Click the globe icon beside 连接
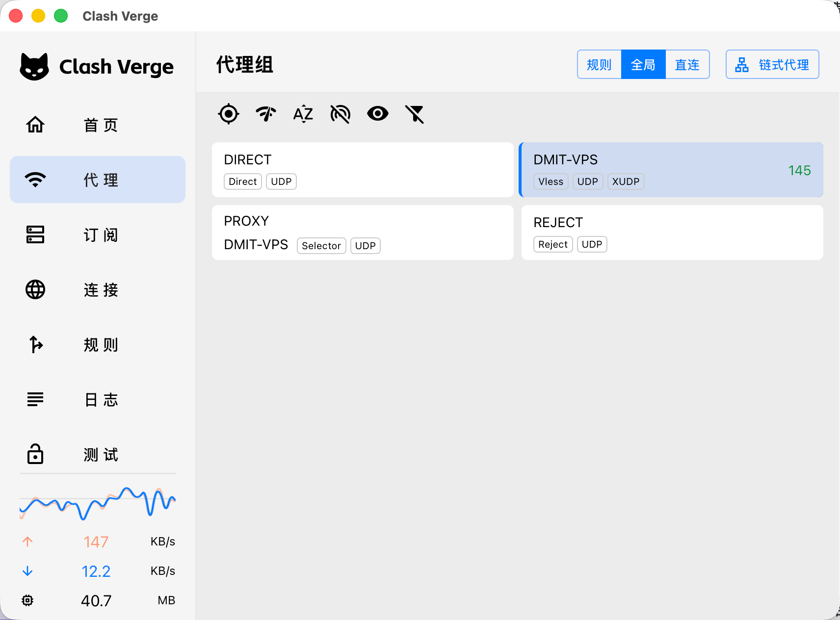840x620 pixels. (35, 289)
